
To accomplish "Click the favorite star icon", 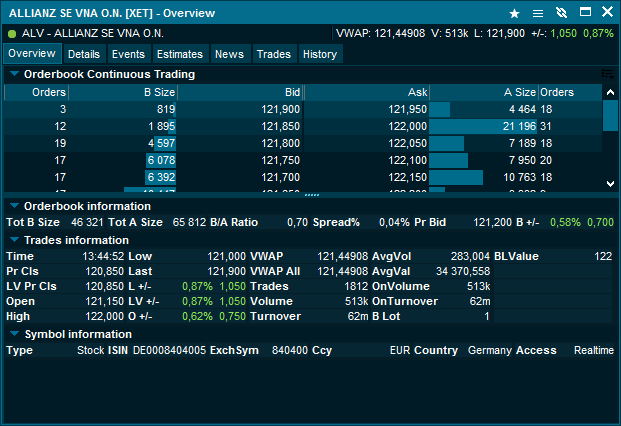I will pyautogui.click(x=514, y=13).
